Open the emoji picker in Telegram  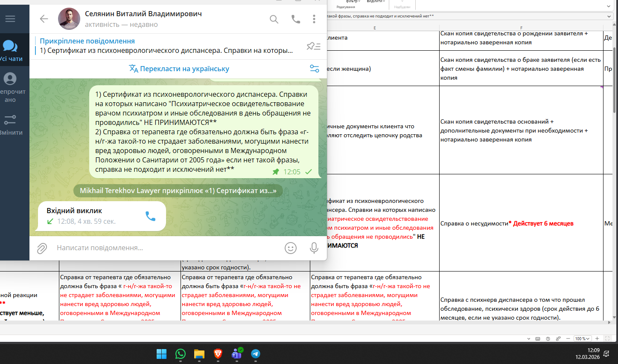291,248
